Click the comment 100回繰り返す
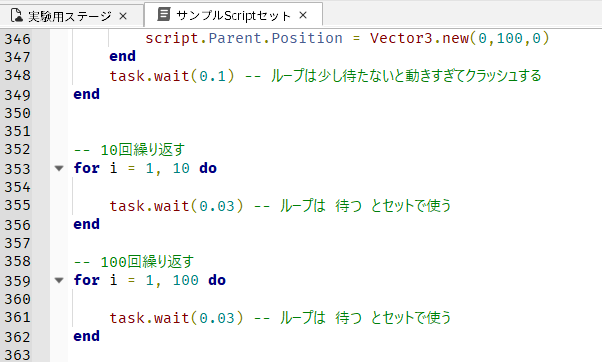Image resolution: width=602 pixels, height=362 pixels. [134, 262]
